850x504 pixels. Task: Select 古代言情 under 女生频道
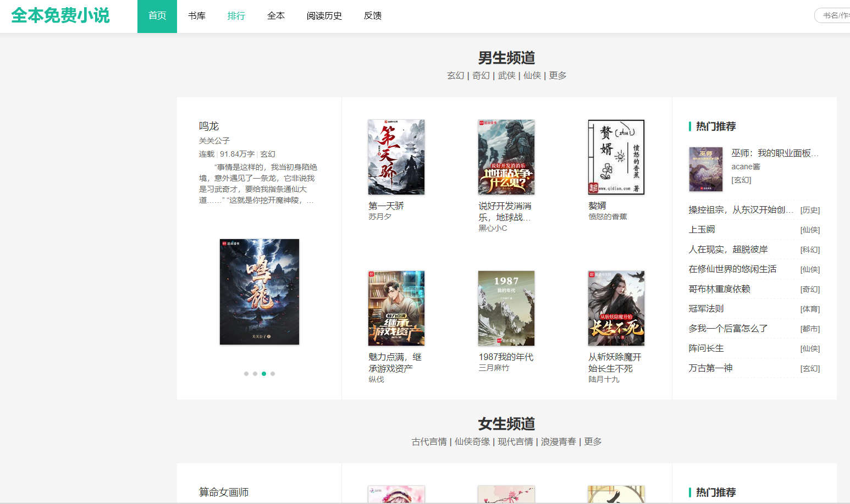click(429, 442)
